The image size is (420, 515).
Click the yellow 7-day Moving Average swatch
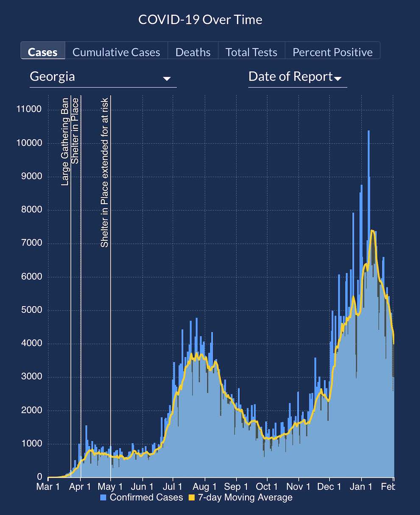192,498
